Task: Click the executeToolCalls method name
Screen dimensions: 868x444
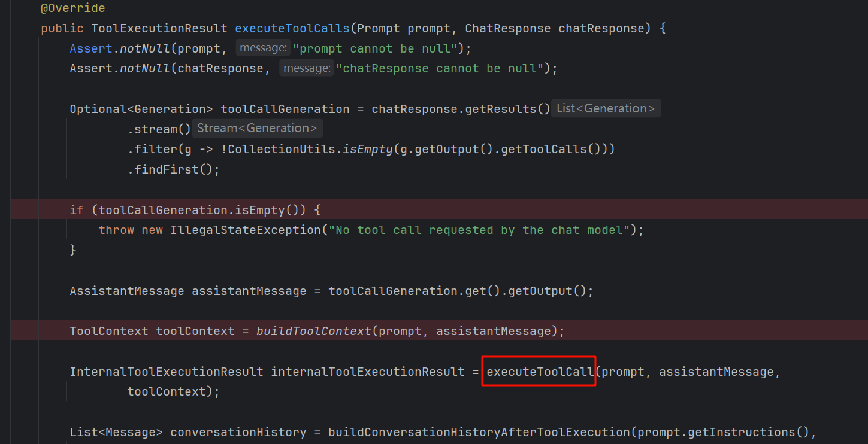Action: (x=292, y=28)
